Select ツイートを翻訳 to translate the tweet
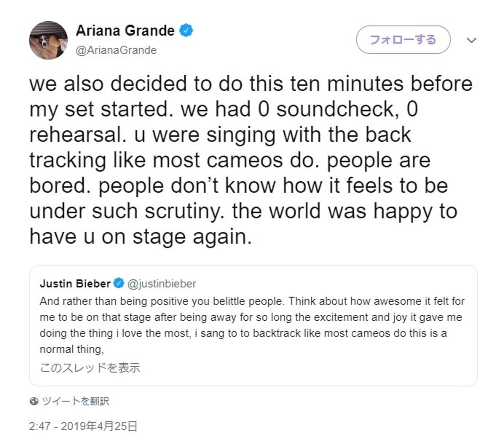 click(x=76, y=401)
